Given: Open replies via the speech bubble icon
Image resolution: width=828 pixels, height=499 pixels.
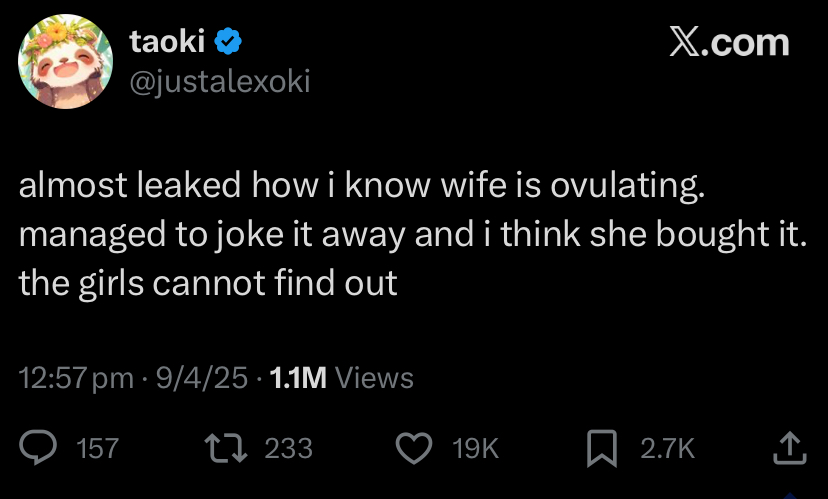Looking at the screenshot, I should (38, 447).
